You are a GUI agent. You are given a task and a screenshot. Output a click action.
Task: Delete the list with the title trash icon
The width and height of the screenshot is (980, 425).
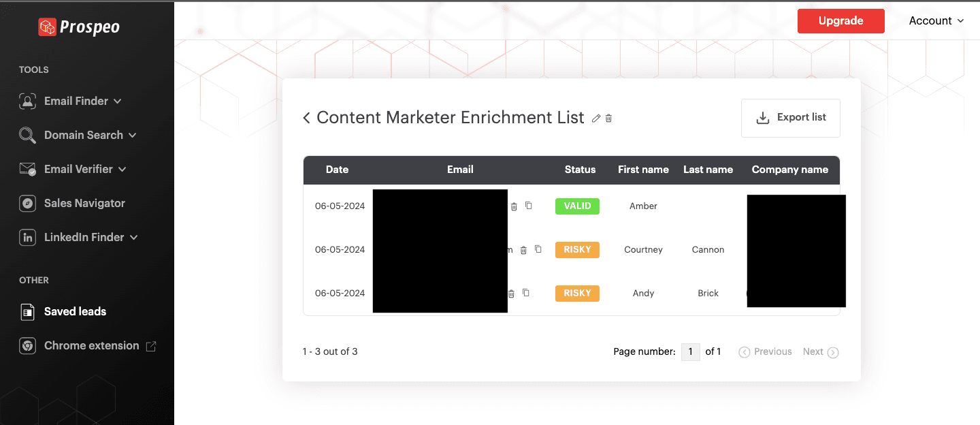pos(608,119)
